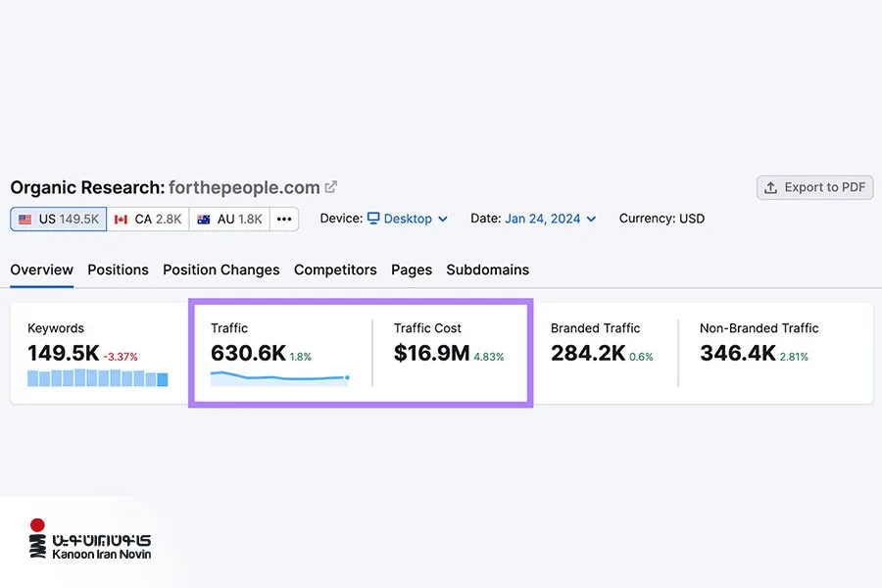Expand the Jan 24, 2024 date dropdown
This screenshot has width=882, height=588.
click(550, 219)
